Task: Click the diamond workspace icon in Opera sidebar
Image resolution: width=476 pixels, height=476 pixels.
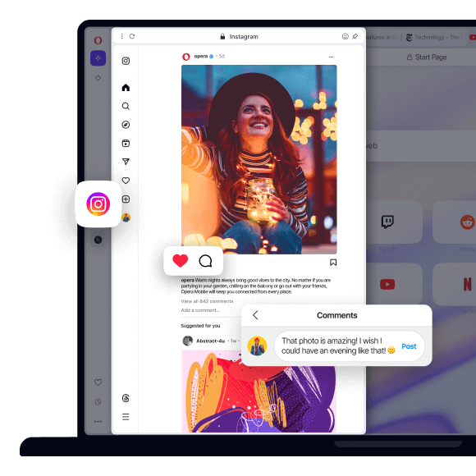Action: pyautogui.click(x=98, y=78)
